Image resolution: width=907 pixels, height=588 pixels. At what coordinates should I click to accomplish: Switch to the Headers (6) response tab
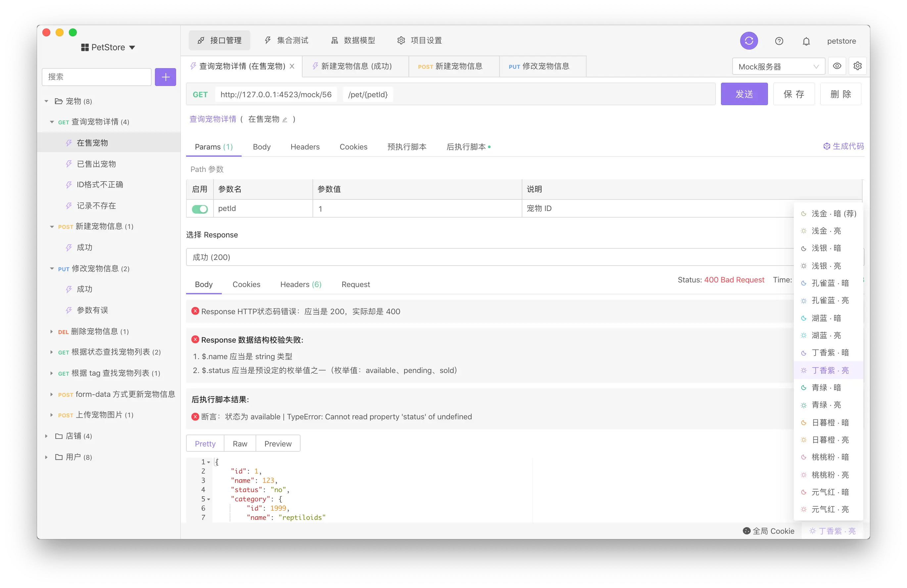(300, 284)
